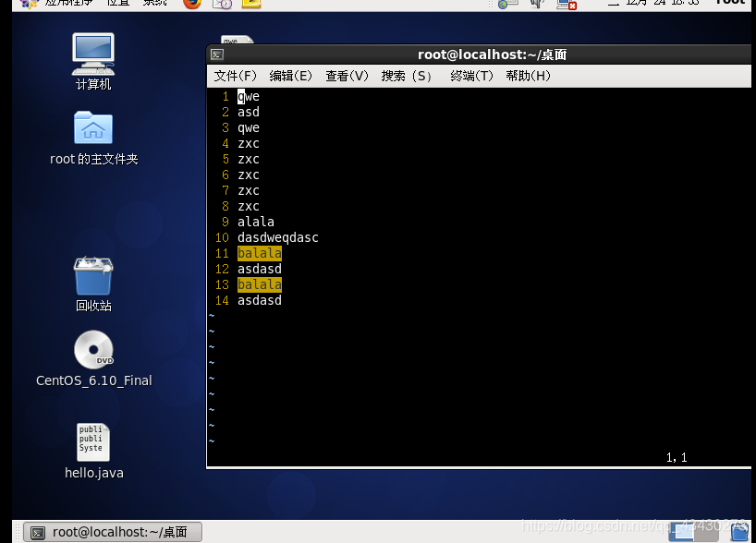Click highlighted balala on line 13

(x=260, y=284)
